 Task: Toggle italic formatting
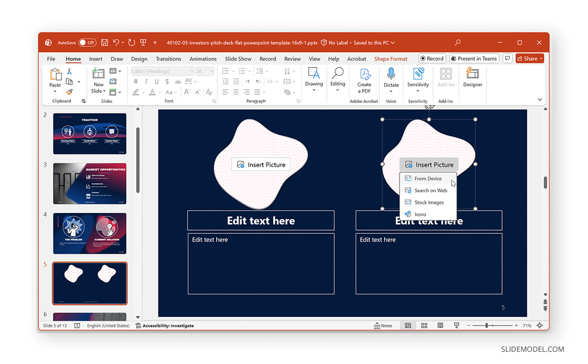pos(146,81)
